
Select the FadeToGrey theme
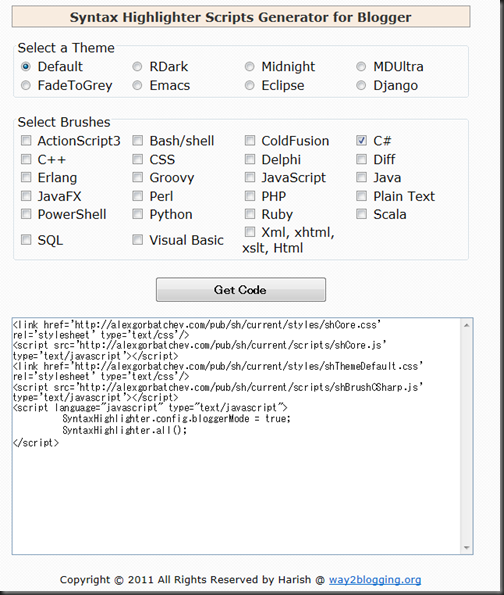(25, 85)
